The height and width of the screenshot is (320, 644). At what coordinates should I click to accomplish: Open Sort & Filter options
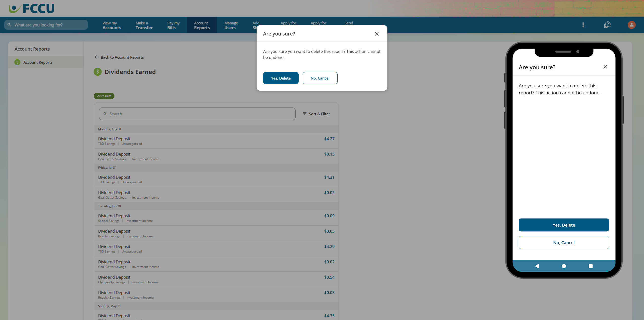pyautogui.click(x=316, y=114)
